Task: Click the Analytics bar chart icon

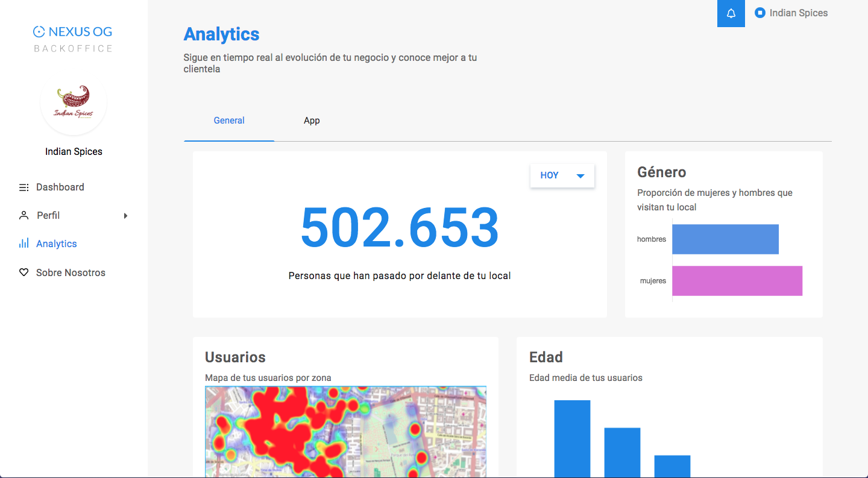Action: pyautogui.click(x=24, y=244)
